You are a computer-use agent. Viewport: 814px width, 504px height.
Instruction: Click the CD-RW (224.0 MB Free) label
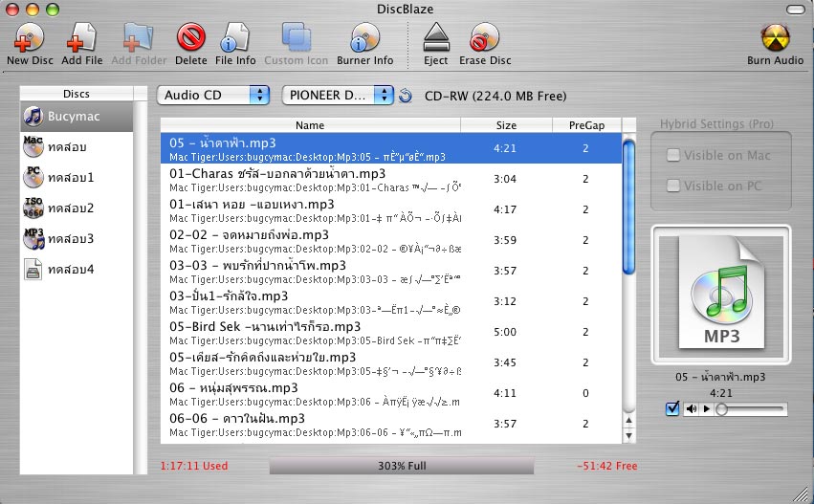coord(495,96)
